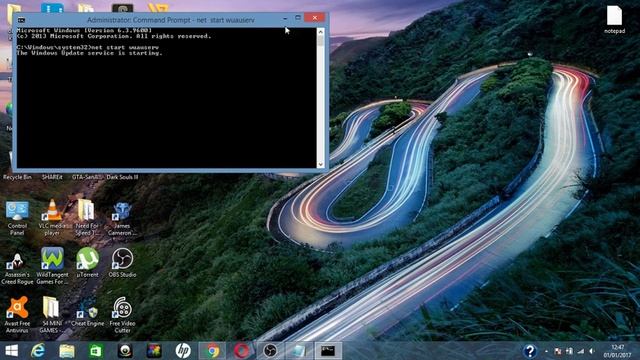Open the black camera-lens taskbar app
The height and width of the screenshot is (360, 640).
tap(125, 351)
